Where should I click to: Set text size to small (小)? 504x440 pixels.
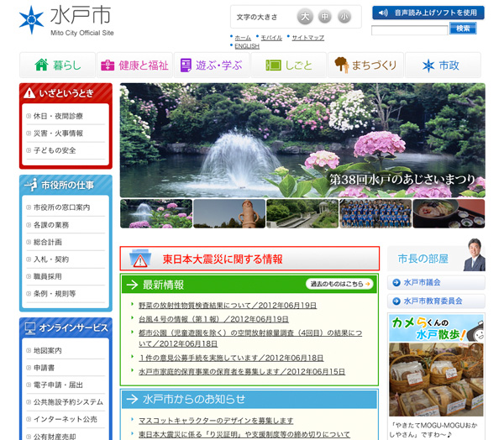point(344,17)
